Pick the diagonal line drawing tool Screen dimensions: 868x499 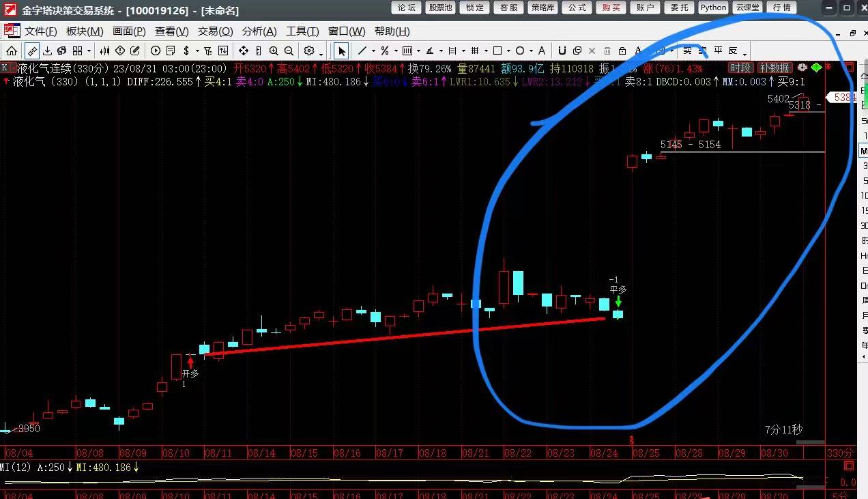362,51
